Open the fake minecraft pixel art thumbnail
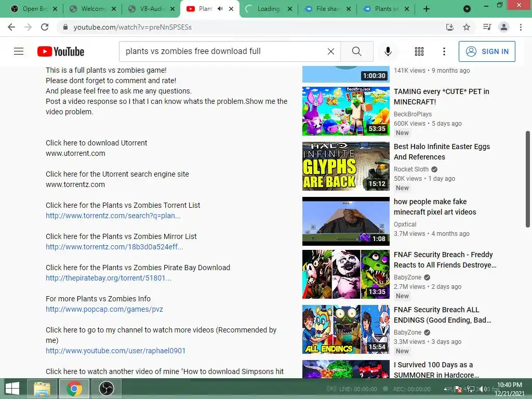Image resolution: width=532 pixels, height=399 pixels. [x=345, y=221]
